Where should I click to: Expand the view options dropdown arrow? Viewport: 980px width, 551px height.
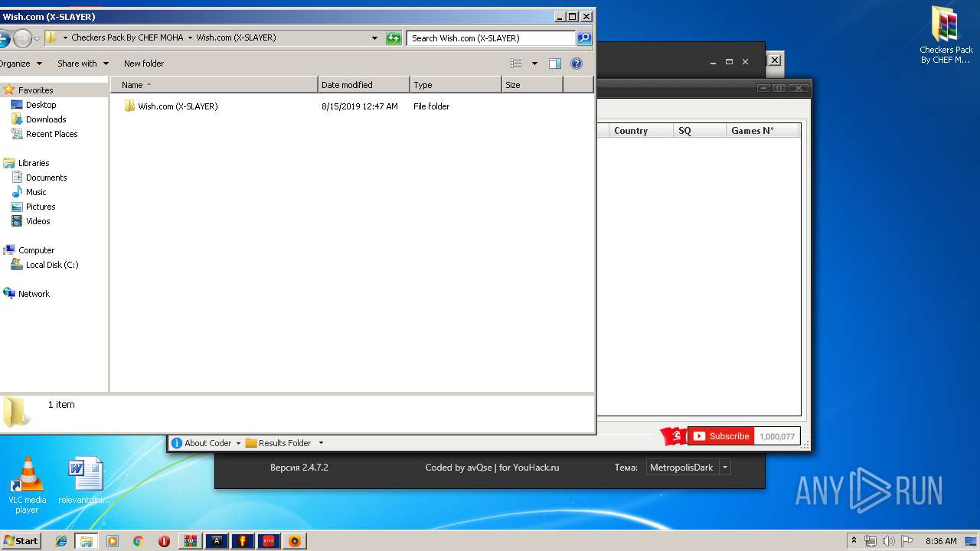click(534, 64)
